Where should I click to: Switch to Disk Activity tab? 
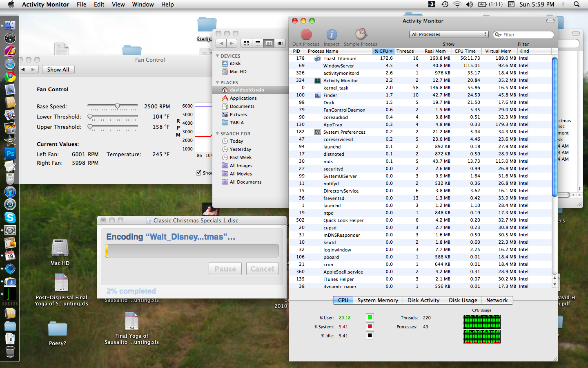423,300
